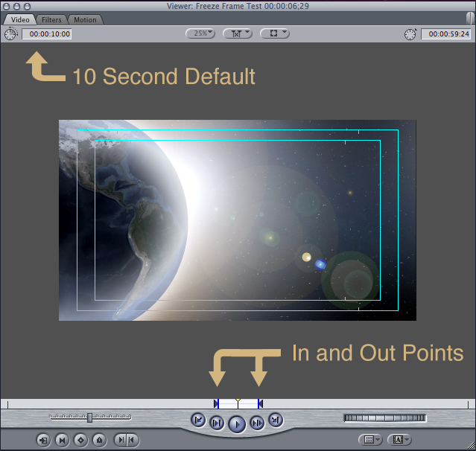Open the Motion tab
Image resolution: width=476 pixels, height=451 pixels.
pos(85,19)
